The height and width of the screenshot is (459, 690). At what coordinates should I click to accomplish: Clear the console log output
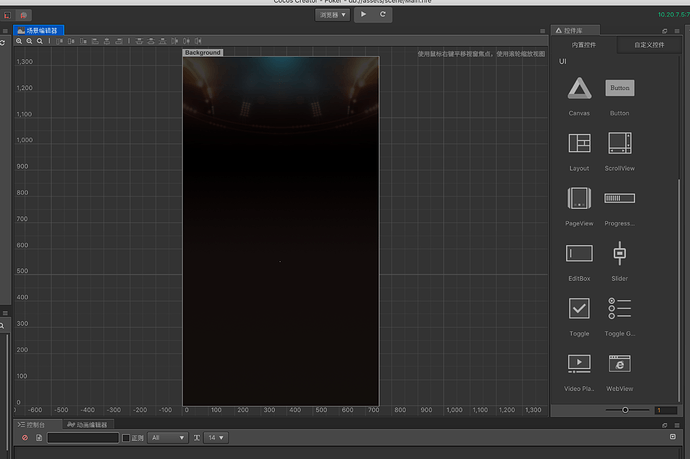click(x=25, y=437)
